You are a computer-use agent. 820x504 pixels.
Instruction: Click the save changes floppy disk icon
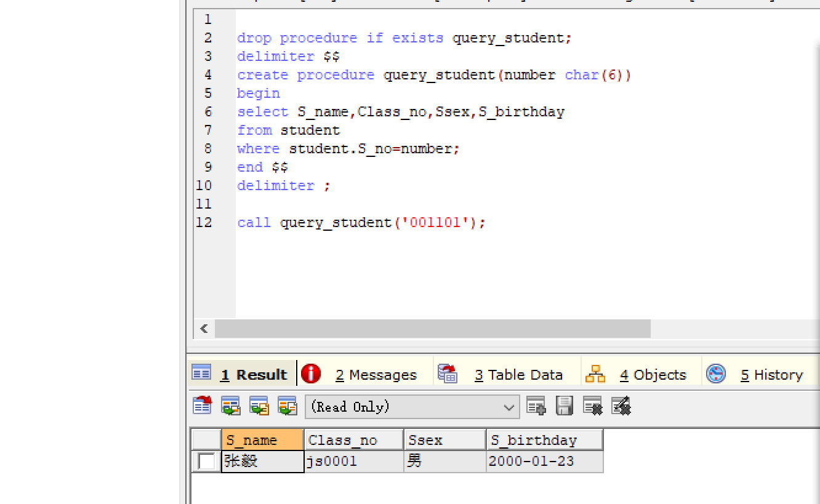pos(564,406)
